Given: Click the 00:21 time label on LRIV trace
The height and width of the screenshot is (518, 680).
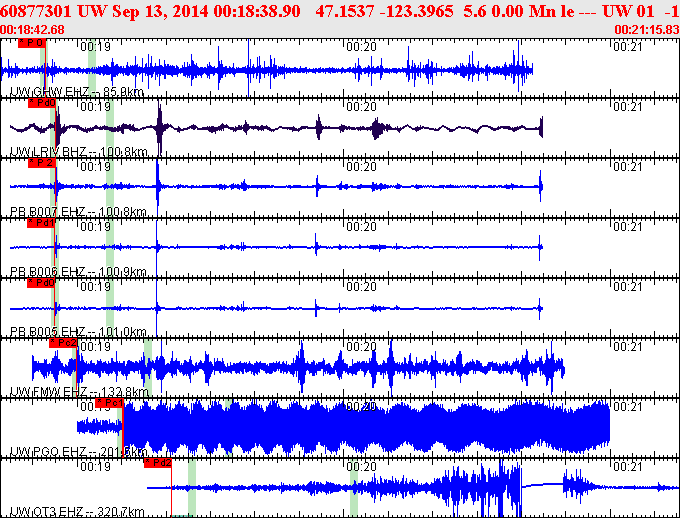Looking at the screenshot, I should coord(628,106).
